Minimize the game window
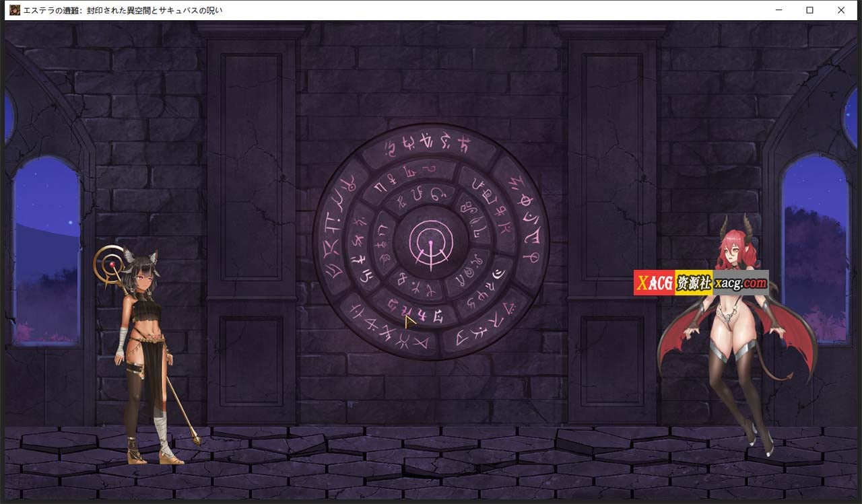The image size is (862, 504). 780,10
